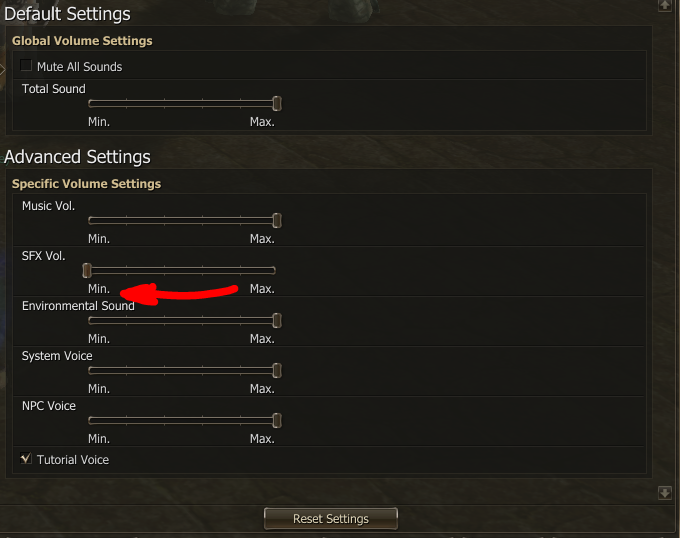Click the Min. end of NPC Voice track
This screenshot has height=538, width=680.
pyautogui.click(x=91, y=421)
